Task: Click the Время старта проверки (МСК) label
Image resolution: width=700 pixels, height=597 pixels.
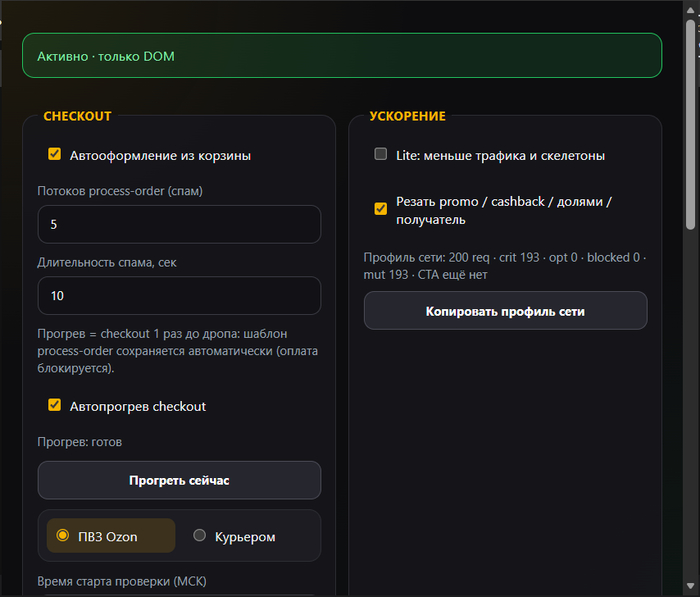Action: (x=122, y=581)
